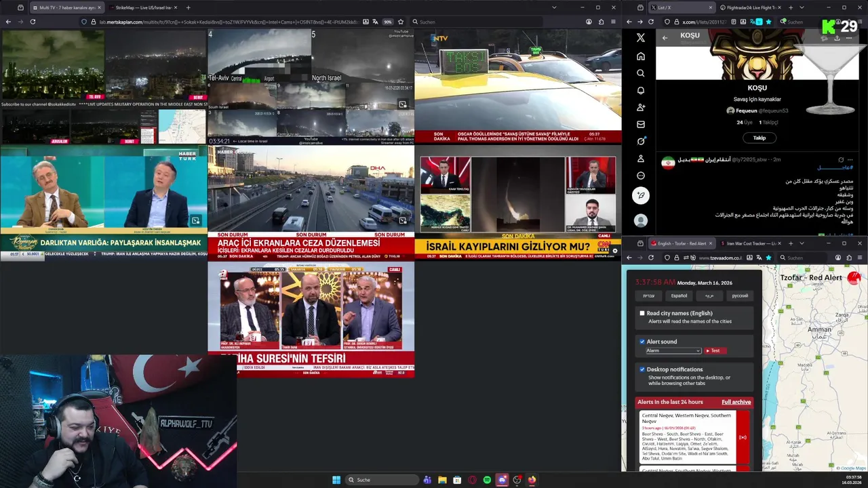Expand Habertürk studio stream fullscreen icon
868x488 pixels.
(195, 220)
